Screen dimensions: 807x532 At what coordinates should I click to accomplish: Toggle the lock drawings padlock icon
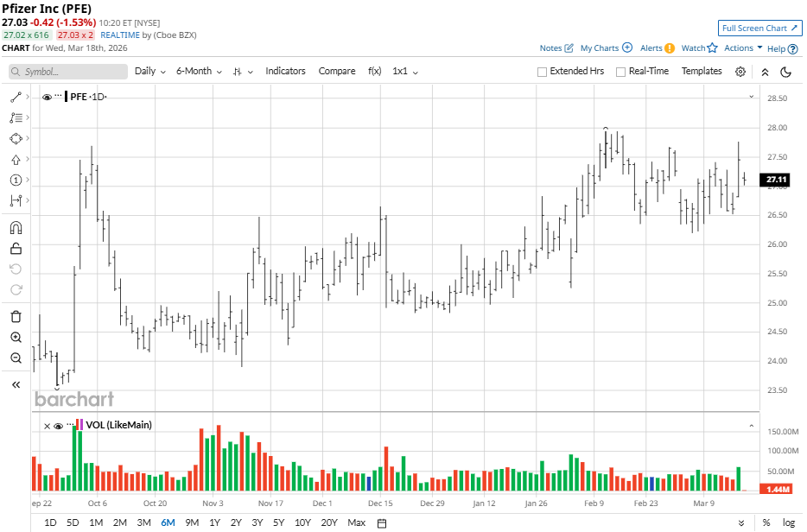click(16, 249)
